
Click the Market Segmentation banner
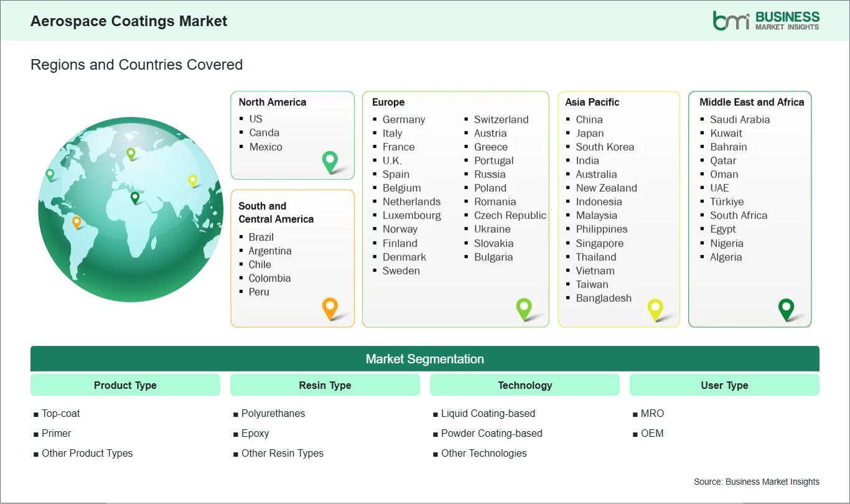click(425, 358)
